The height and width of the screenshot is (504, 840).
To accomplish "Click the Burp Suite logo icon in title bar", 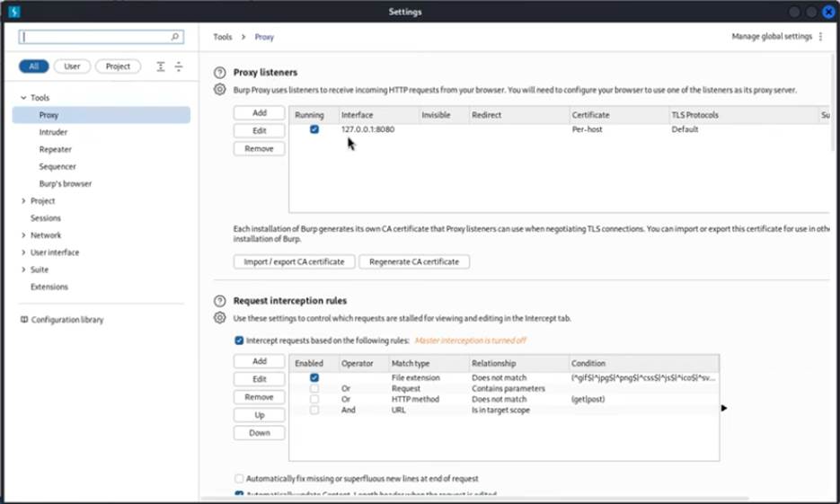I will [x=14, y=12].
